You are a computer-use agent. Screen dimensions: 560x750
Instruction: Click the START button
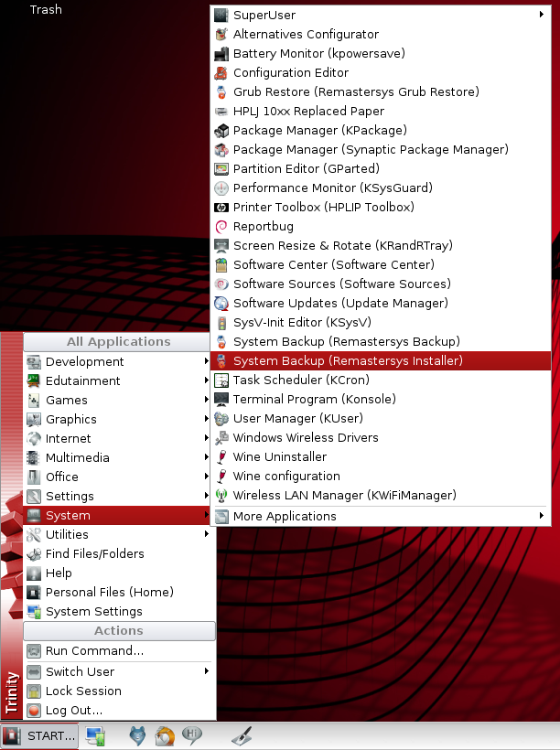point(39,735)
